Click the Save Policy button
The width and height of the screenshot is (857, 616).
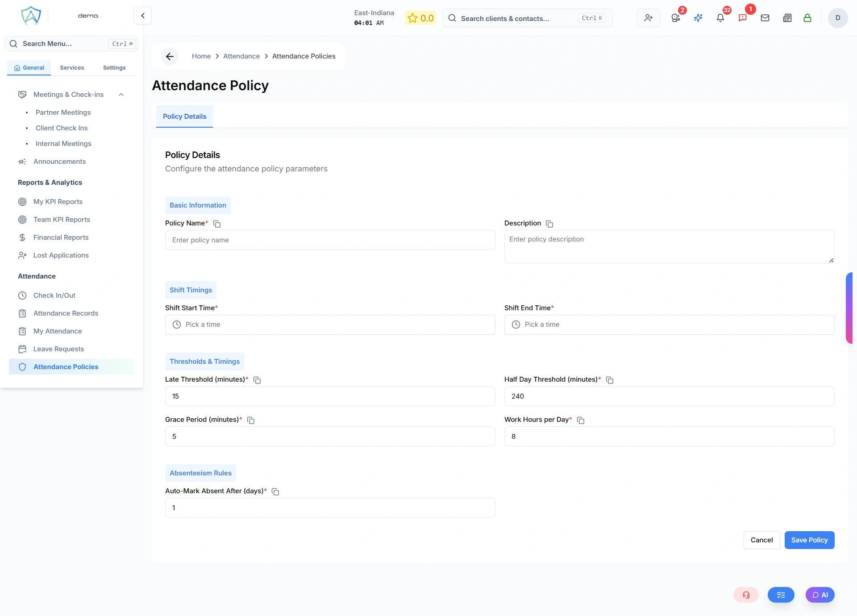809,540
